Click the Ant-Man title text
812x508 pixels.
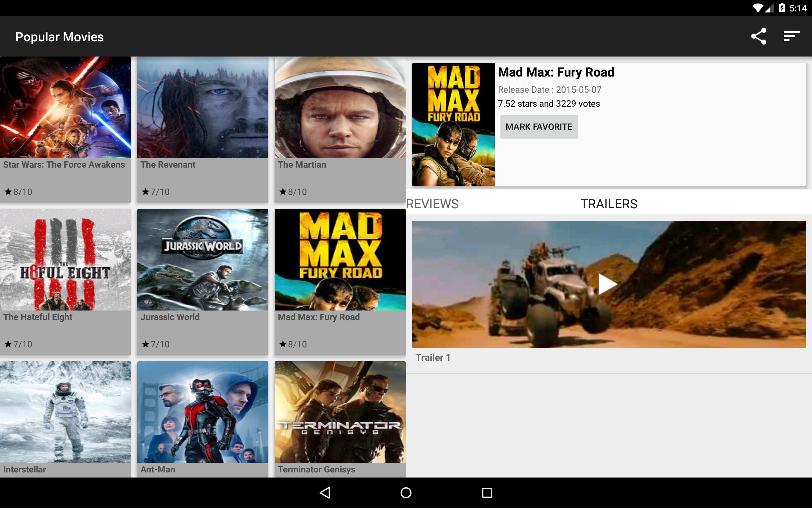coord(158,469)
